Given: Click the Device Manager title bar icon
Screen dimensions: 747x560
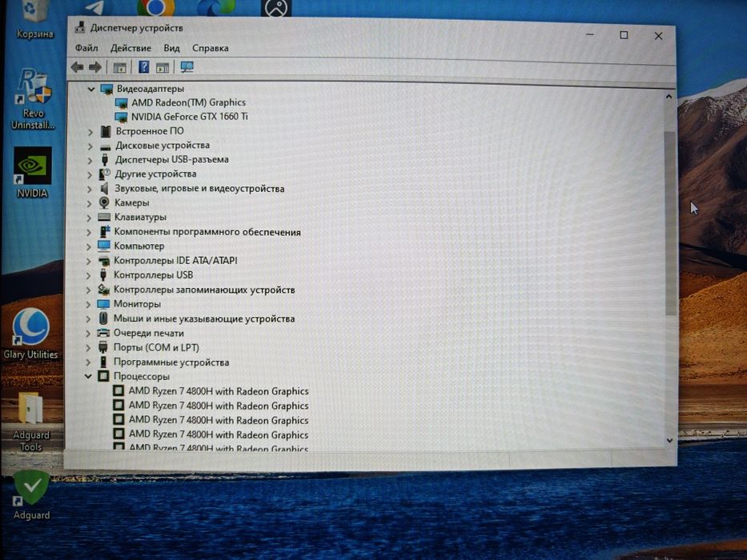Looking at the screenshot, I should (79, 28).
